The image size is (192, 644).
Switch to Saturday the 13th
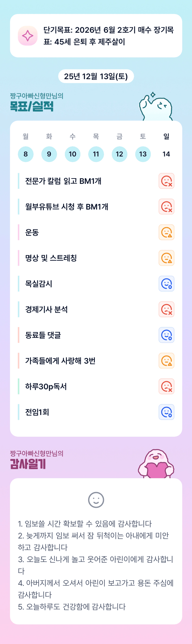pyautogui.click(x=143, y=154)
